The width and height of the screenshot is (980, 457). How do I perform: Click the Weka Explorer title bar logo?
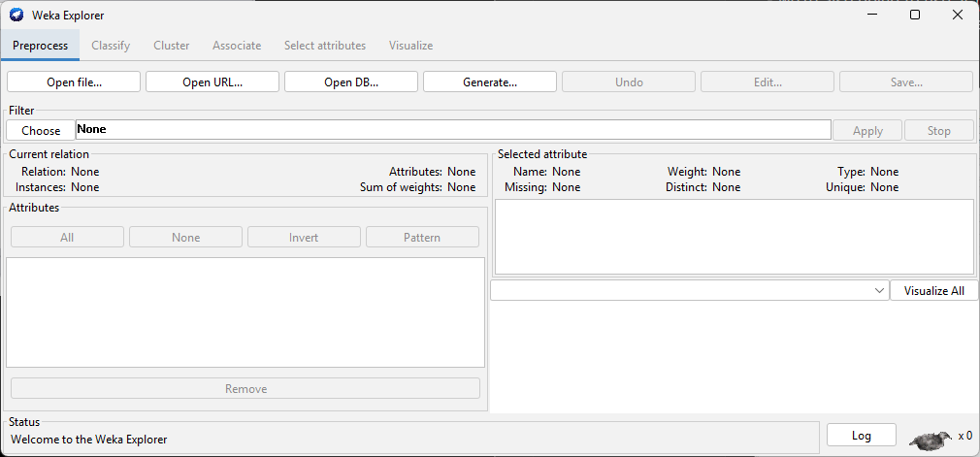16,15
